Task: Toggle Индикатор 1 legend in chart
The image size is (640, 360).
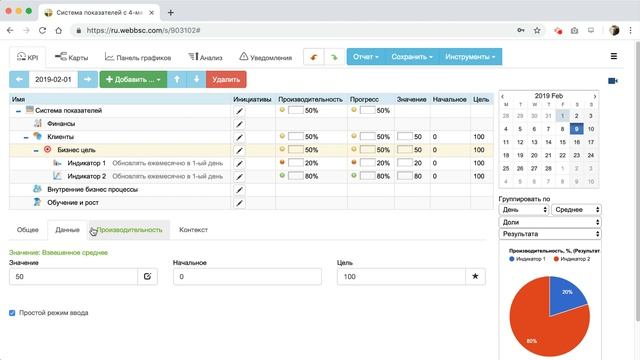Action: [x=527, y=259]
